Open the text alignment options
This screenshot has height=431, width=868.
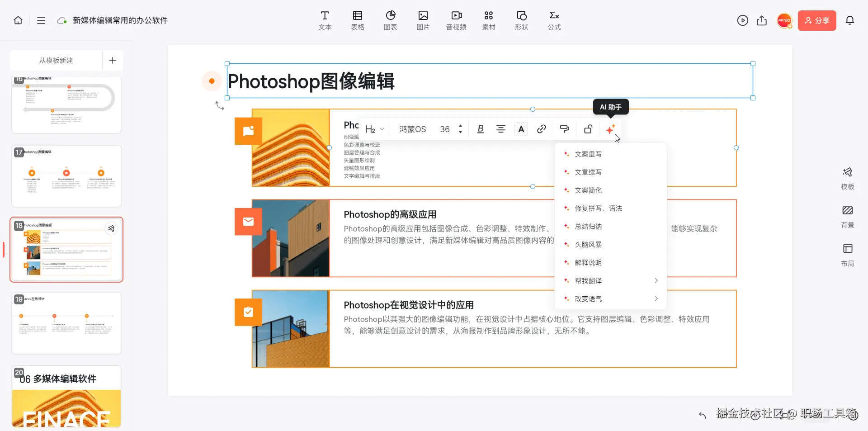[x=501, y=129]
